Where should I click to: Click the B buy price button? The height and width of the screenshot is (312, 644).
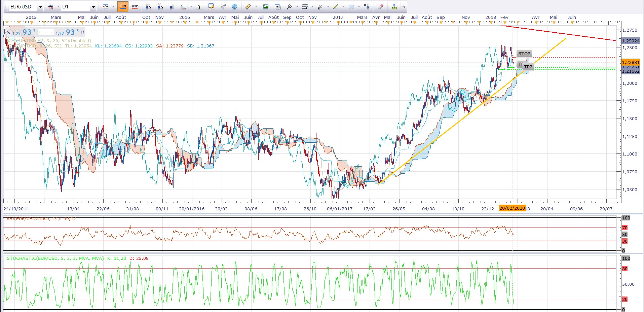pos(83,33)
